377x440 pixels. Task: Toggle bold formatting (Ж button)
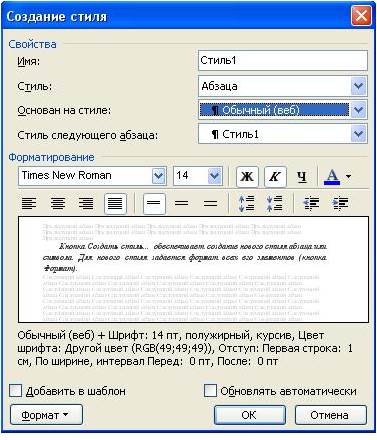247,176
